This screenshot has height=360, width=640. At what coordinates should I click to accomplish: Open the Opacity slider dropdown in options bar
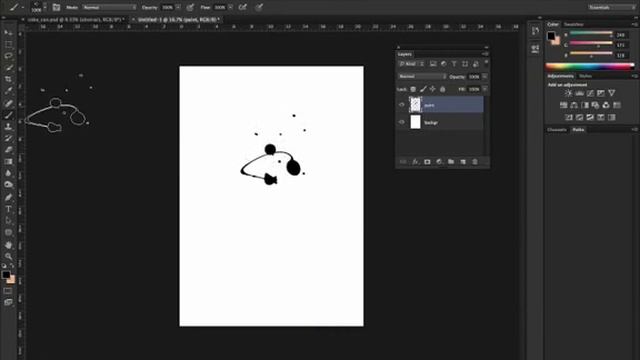tap(178, 7)
